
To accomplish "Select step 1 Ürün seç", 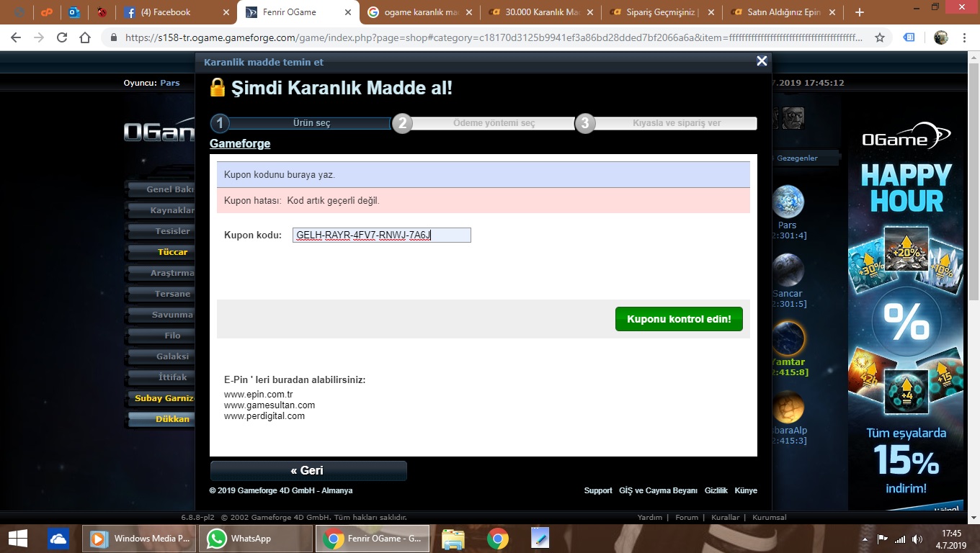I will point(300,123).
